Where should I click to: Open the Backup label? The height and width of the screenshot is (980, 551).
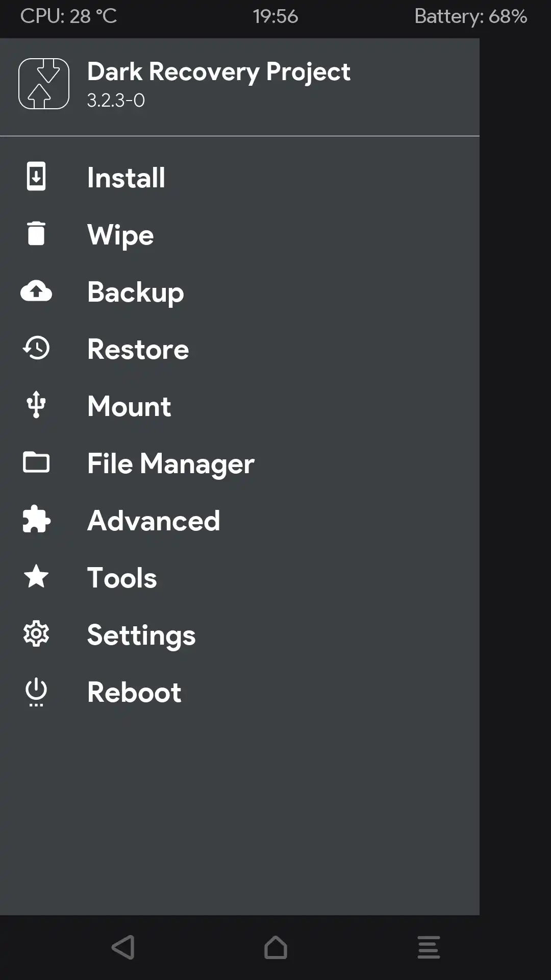click(x=136, y=292)
